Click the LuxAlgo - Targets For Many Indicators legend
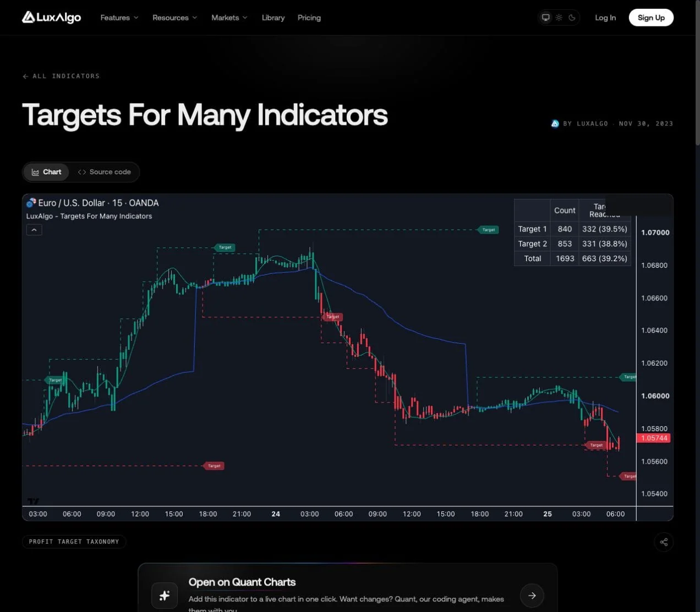700x612 pixels. [89, 216]
